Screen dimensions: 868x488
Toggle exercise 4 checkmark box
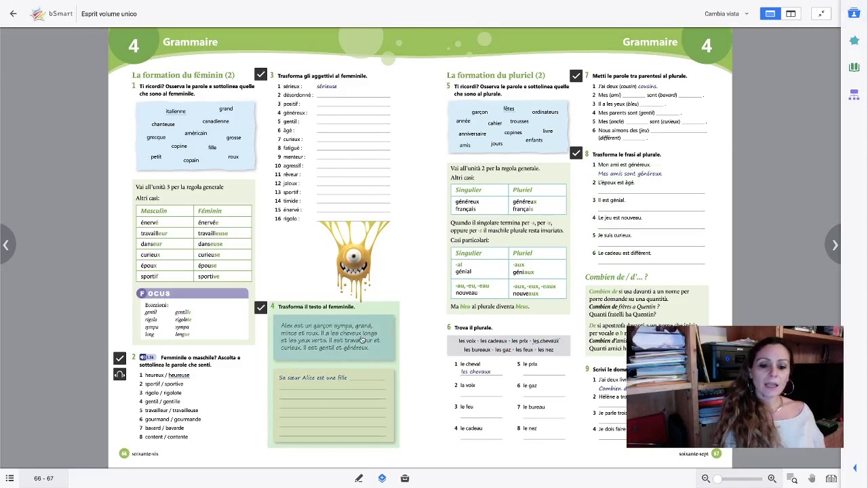pos(260,308)
